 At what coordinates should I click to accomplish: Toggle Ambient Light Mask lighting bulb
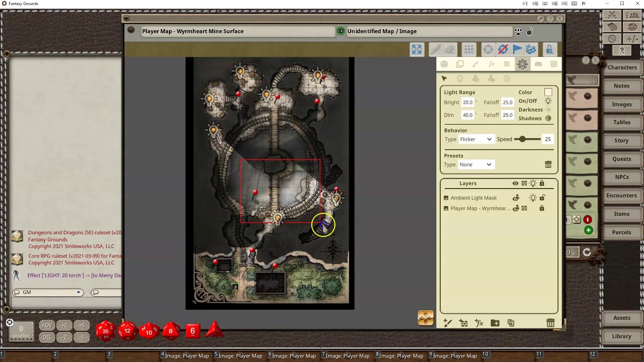(533, 198)
